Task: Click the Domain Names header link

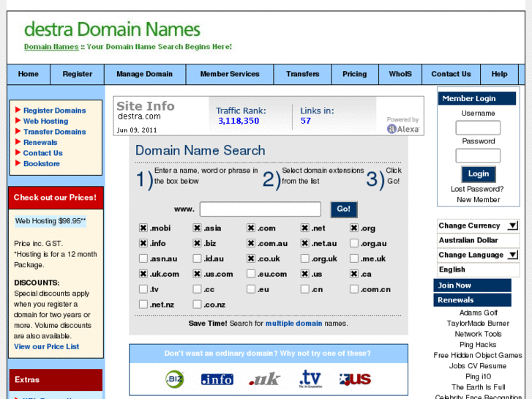Action: [51, 47]
